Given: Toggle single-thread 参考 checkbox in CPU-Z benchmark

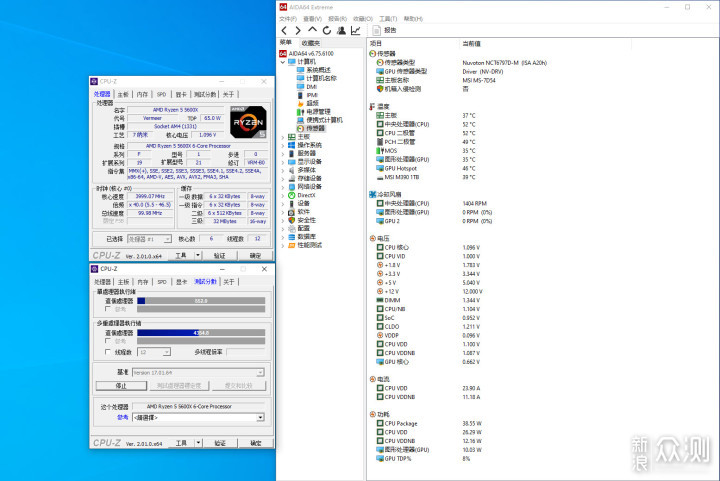Looking at the screenshot, I should 108,309.
